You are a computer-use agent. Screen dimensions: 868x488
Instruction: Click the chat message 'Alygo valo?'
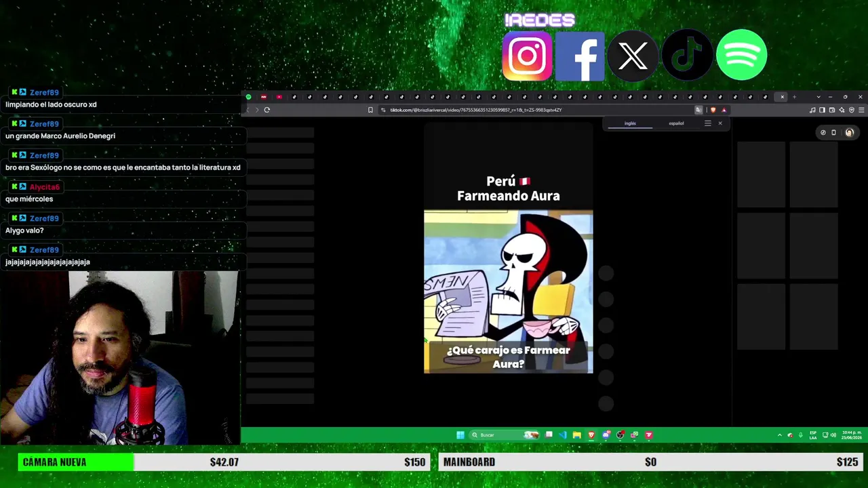(x=24, y=230)
